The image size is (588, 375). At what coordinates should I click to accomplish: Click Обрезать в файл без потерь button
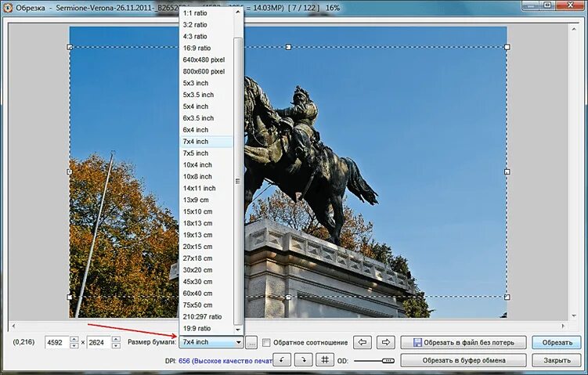coord(464,342)
